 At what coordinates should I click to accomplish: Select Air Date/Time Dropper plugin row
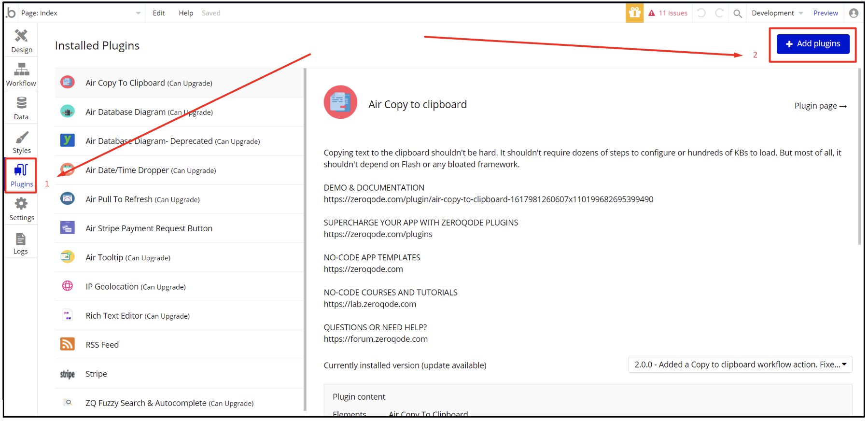click(179, 170)
